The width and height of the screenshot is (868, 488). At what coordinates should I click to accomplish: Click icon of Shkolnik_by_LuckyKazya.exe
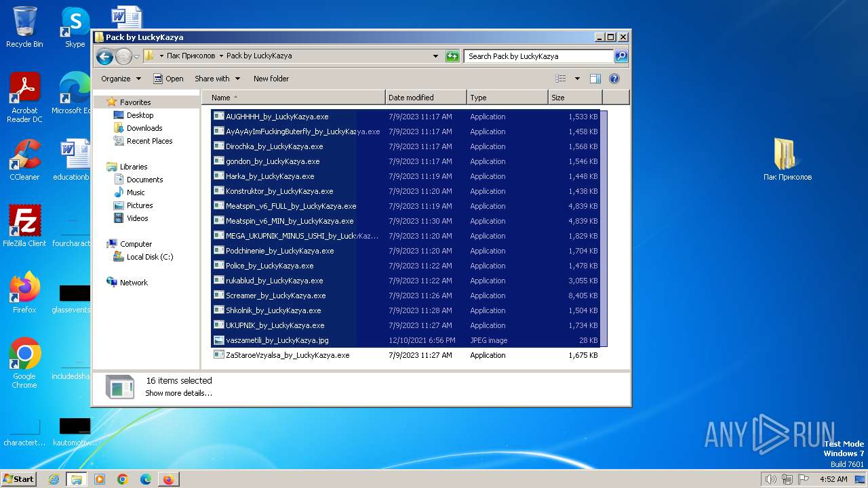tap(219, 310)
